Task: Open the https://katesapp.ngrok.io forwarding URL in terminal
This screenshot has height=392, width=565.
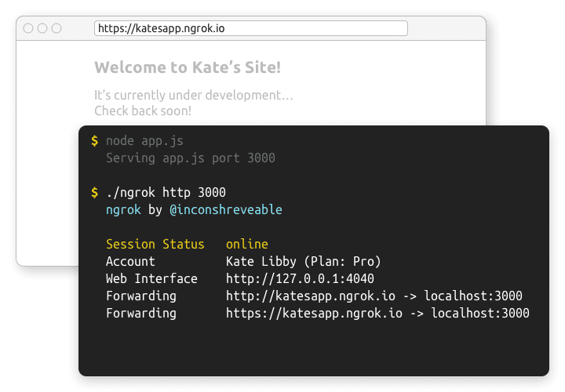Action: click(314, 313)
